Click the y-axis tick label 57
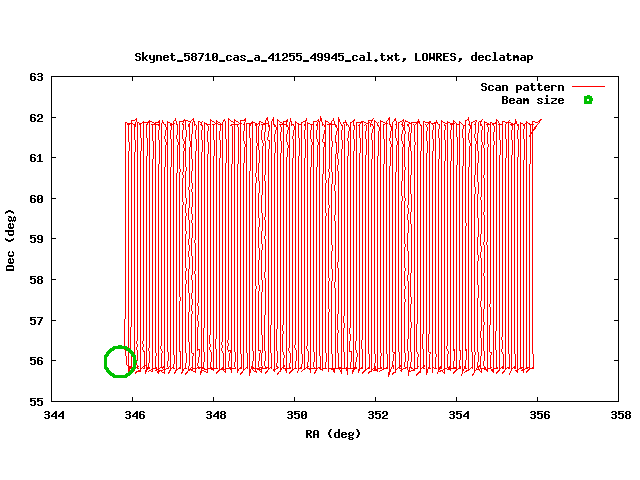The width and height of the screenshot is (640, 480). 36,321
